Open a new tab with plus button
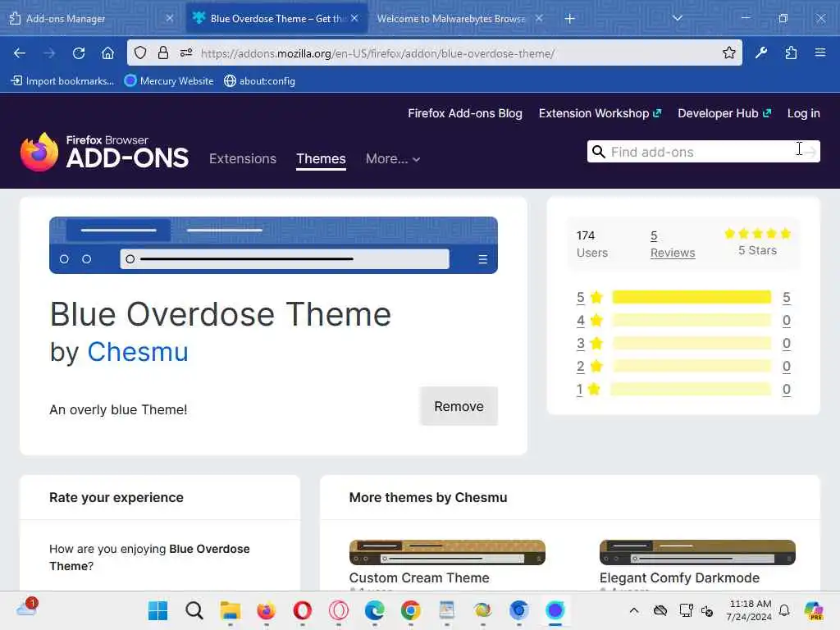Image resolution: width=840 pixels, height=630 pixels. [x=569, y=19]
